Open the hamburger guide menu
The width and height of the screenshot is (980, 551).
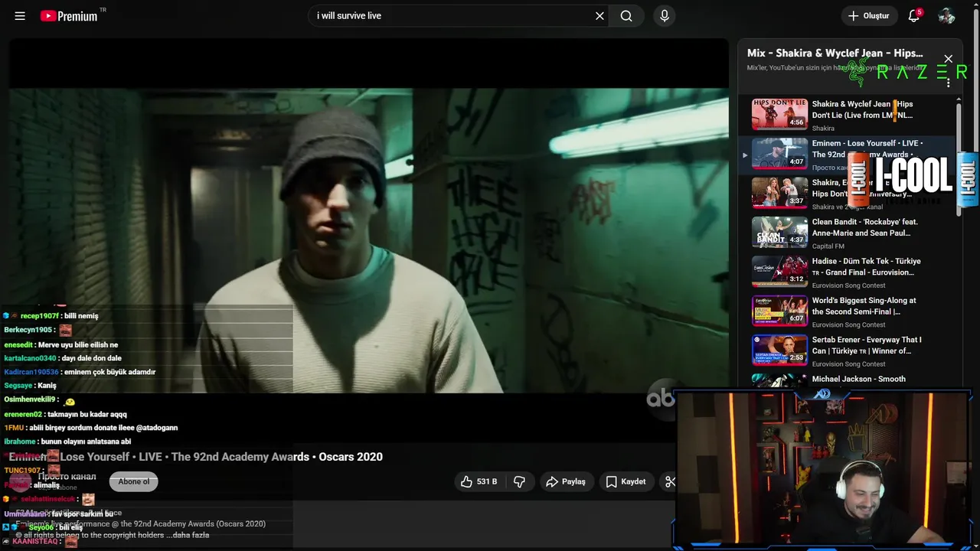[20, 16]
